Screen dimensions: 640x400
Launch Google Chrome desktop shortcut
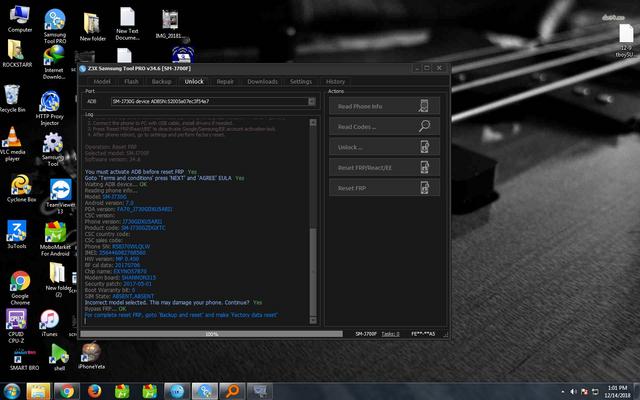click(20, 288)
